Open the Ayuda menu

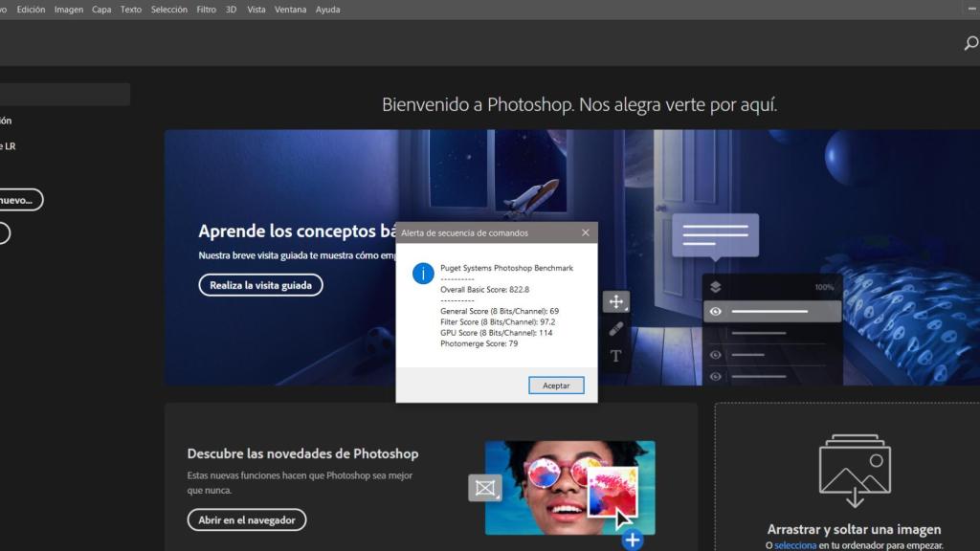point(327,10)
